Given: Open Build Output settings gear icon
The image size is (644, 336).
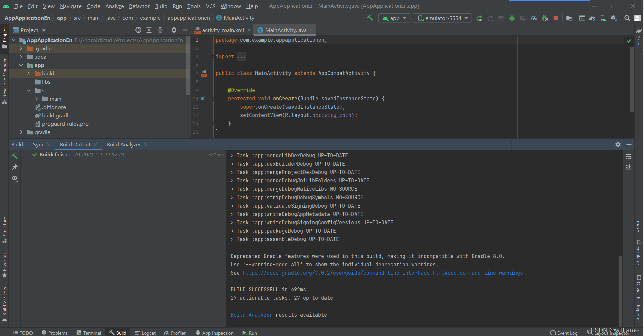Looking at the screenshot, I should (x=618, y=144).
